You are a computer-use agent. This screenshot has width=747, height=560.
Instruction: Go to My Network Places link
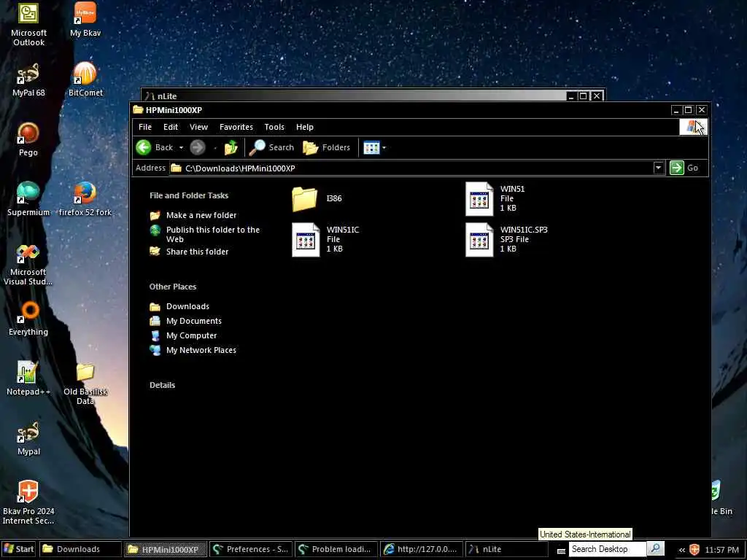193,350
